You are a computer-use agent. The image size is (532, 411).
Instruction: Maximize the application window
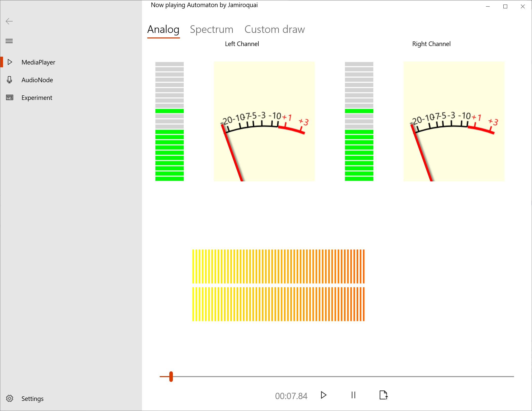click(505, 7)
